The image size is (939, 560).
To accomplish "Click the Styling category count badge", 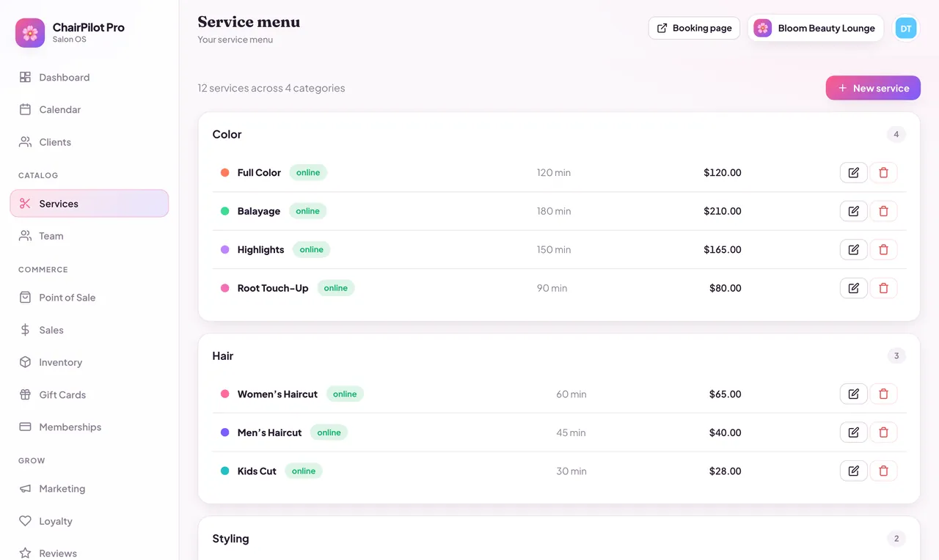I will pyautogui.click(x=896, y=539).
